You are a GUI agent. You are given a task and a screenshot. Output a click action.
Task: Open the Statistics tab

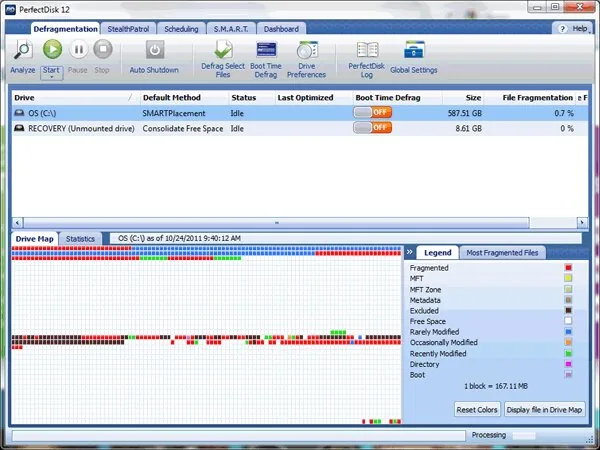(80, 239)
